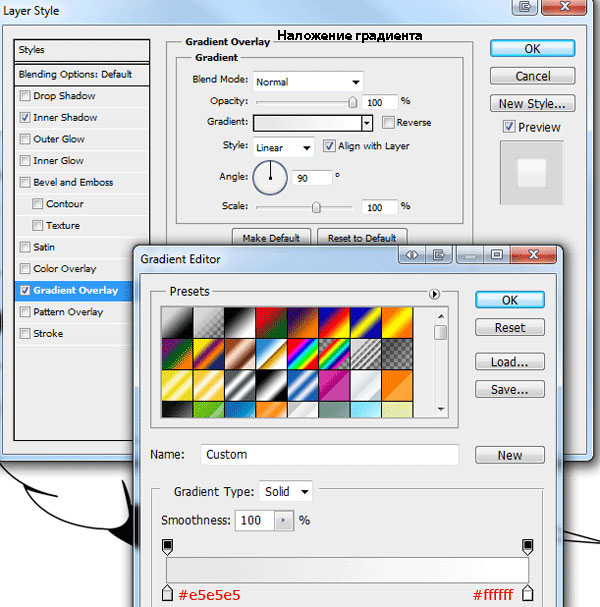The image size is (600, 607).
Task: Toggle the Reverse gradient checkbox
Action: click(x=388, y=123)
